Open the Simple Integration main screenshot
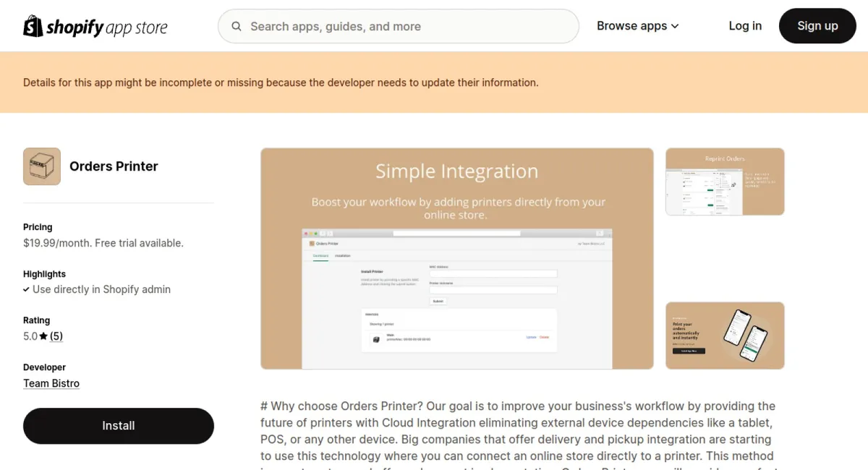 [456, 258]
